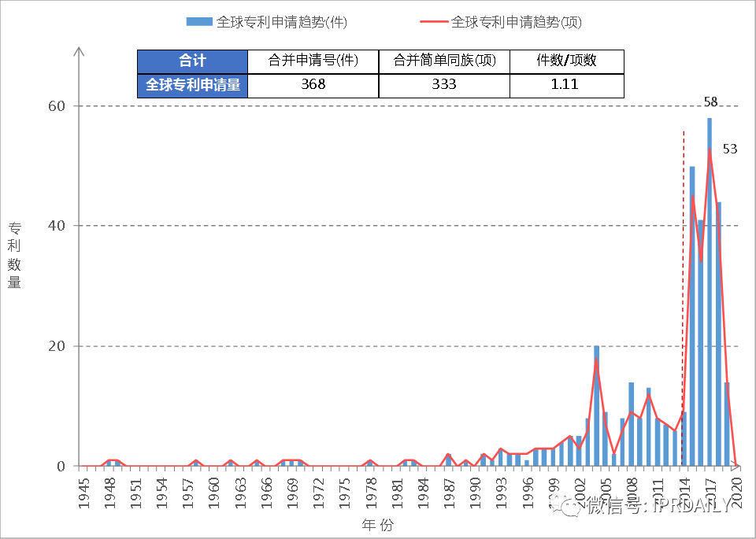Click the x-axis year 1963
The height and width of the screenshot is (539, 756).
click(x=240, y=493)
